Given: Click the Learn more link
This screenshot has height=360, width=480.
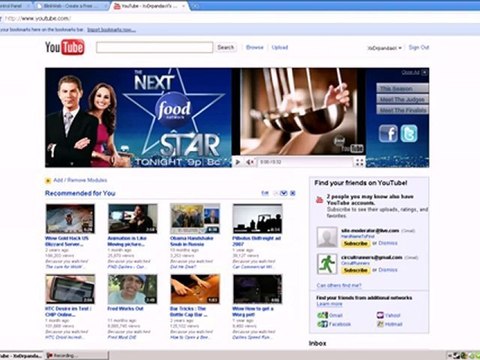Looking at the screenshot, I should pos(329,304).
